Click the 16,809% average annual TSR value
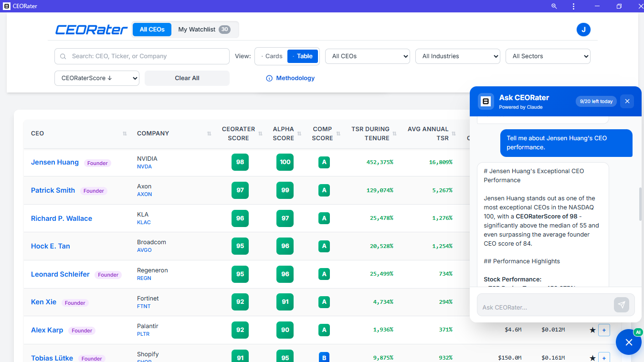The image size is (644, 362). tap(441, 163)
